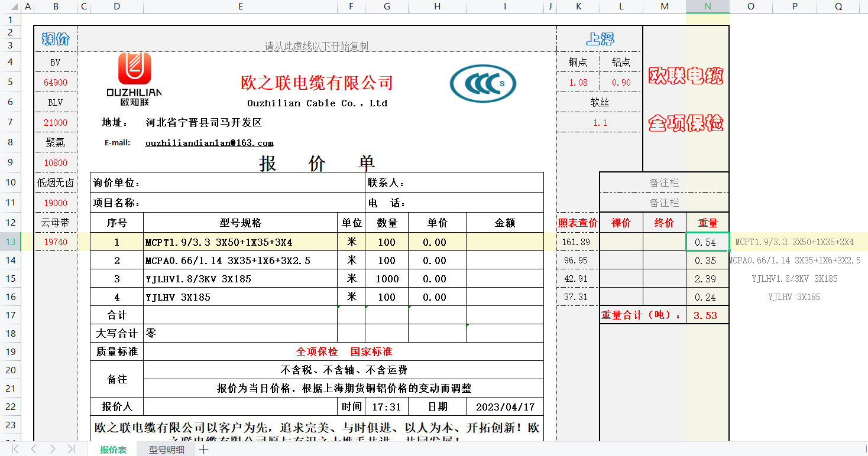This screenshot has height=456, width=868.
Task: Select the 云母带 price 19740 cell
Action: coord(56,242)
